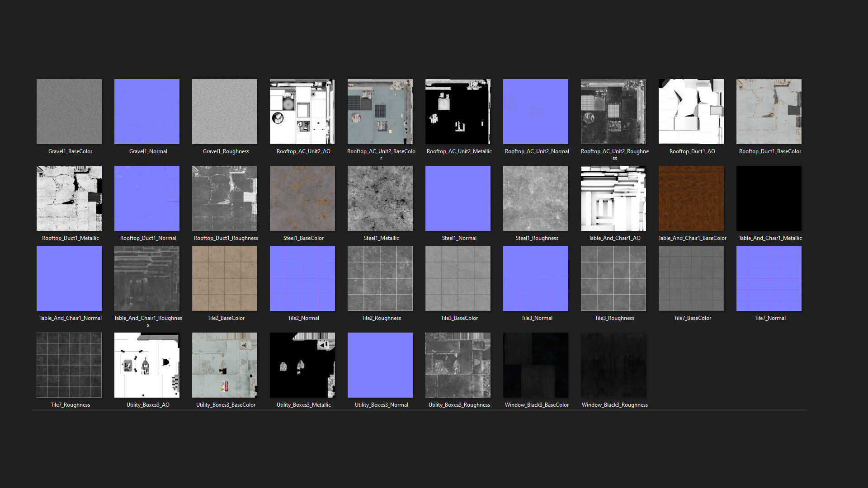Viewport: 868px width, 488px height.
Task: Select the Table_And_Chair1_AO thumbnail
Action: click(x=613, y=198)
